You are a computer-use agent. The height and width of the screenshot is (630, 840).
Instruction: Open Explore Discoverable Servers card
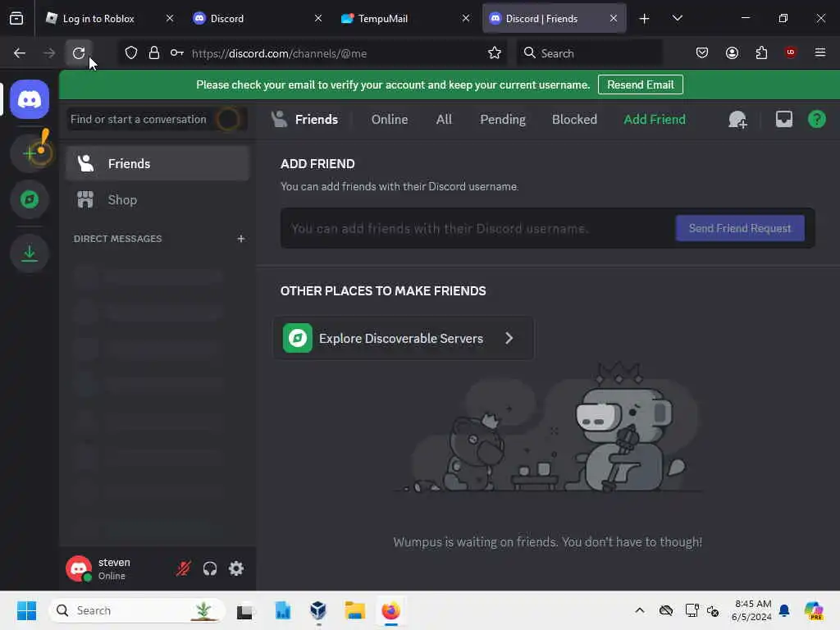[x=404, y=338]
